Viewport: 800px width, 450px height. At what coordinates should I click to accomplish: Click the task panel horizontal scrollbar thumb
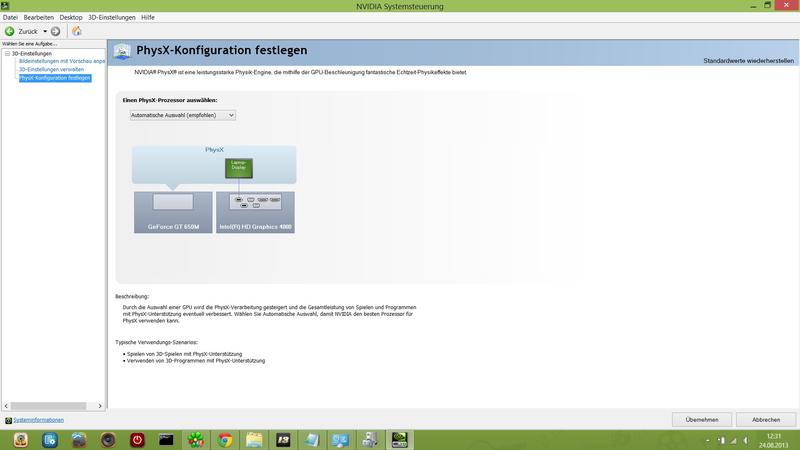(48, 406)
